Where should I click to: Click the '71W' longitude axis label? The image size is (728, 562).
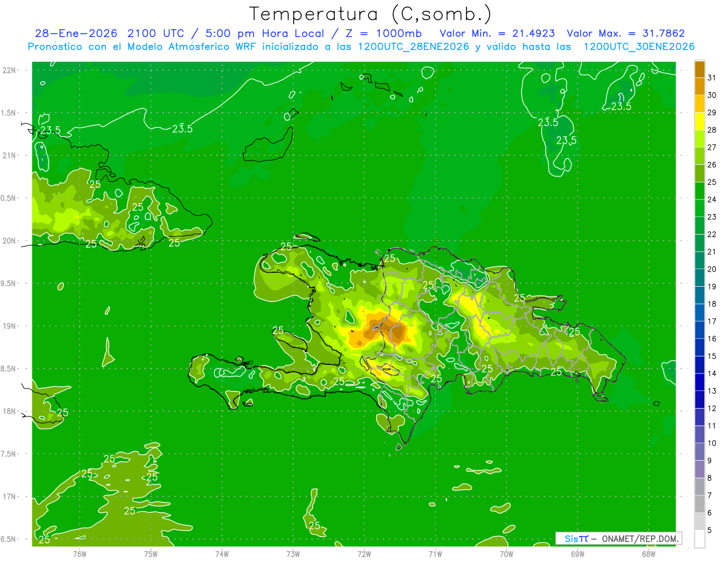[x=435, y=554]
